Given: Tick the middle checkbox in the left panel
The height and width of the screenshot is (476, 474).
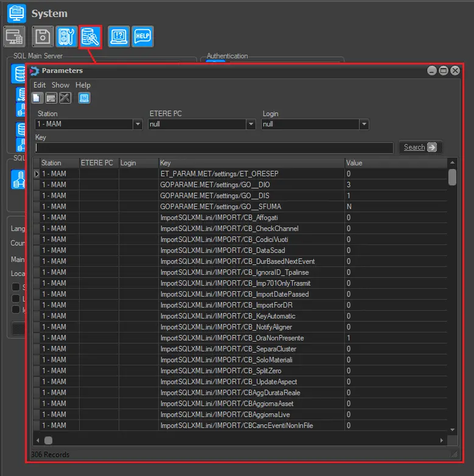Looking at the screenshot, I should [x=16, y=298].
